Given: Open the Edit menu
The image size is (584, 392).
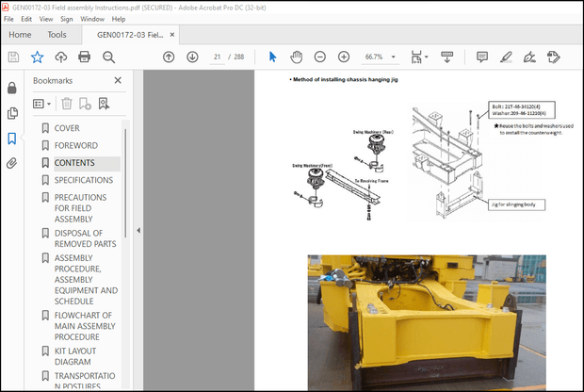Looking at the screenshot, I should tap(26, 19).
